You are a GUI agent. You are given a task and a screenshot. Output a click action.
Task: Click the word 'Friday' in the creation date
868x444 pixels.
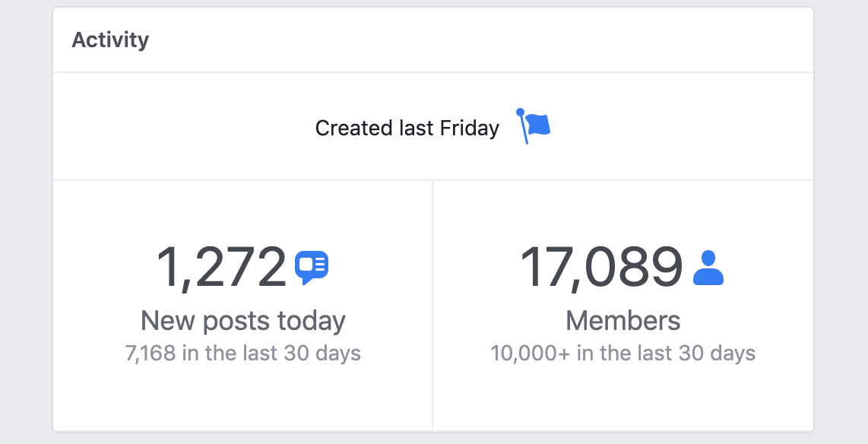coord(470,128)
